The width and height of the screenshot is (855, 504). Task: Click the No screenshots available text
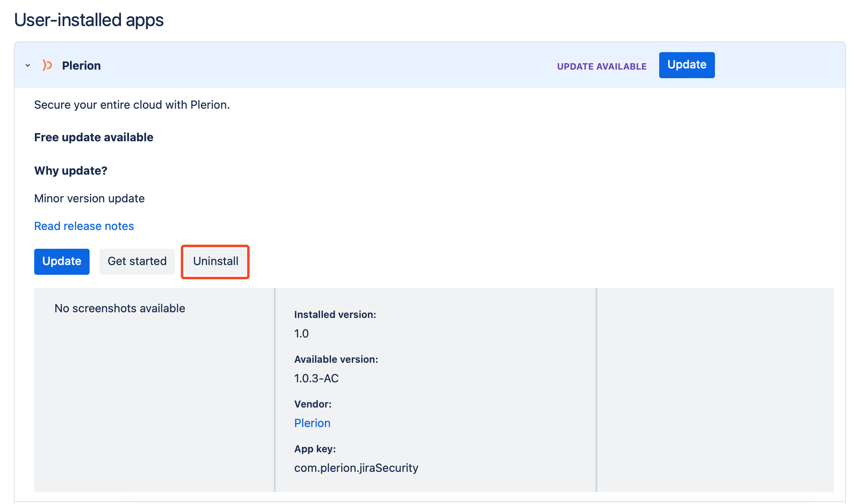(x=120, y=308)
